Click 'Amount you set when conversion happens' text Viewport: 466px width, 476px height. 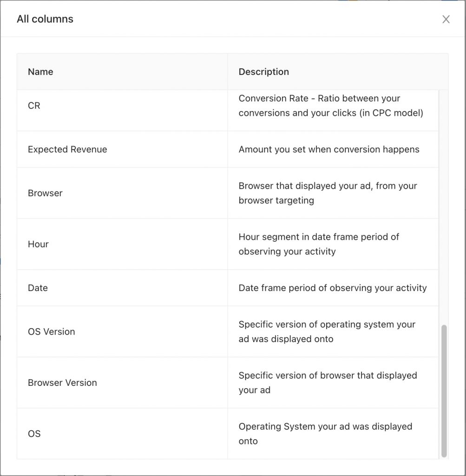(x=328, y=149)
